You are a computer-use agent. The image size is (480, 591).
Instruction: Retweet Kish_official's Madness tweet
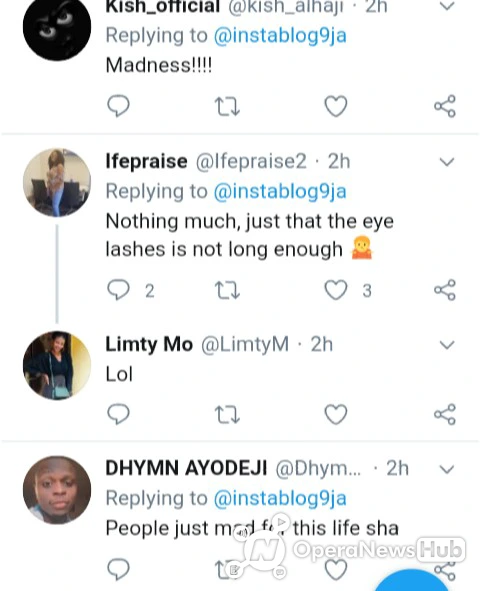[227, 106]
